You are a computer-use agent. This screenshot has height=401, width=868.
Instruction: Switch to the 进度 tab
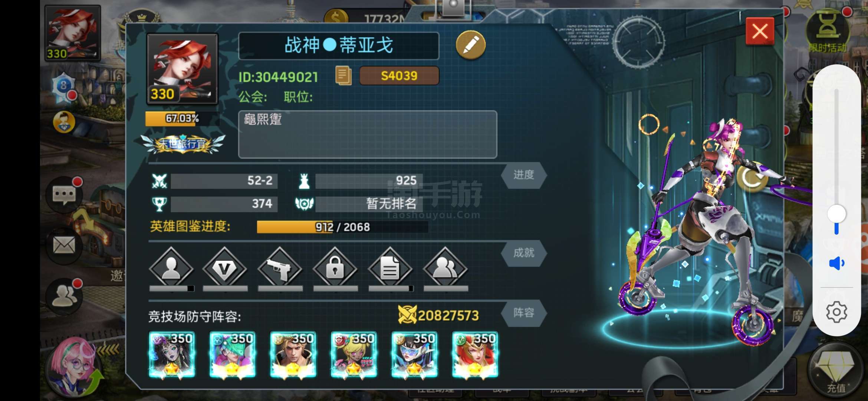tap(524, 175)
